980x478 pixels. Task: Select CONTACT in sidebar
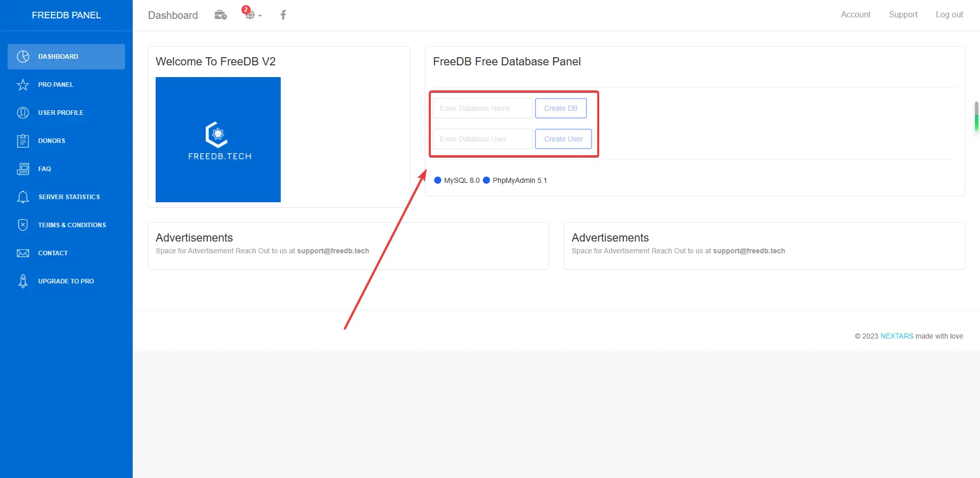click(66, 253)
